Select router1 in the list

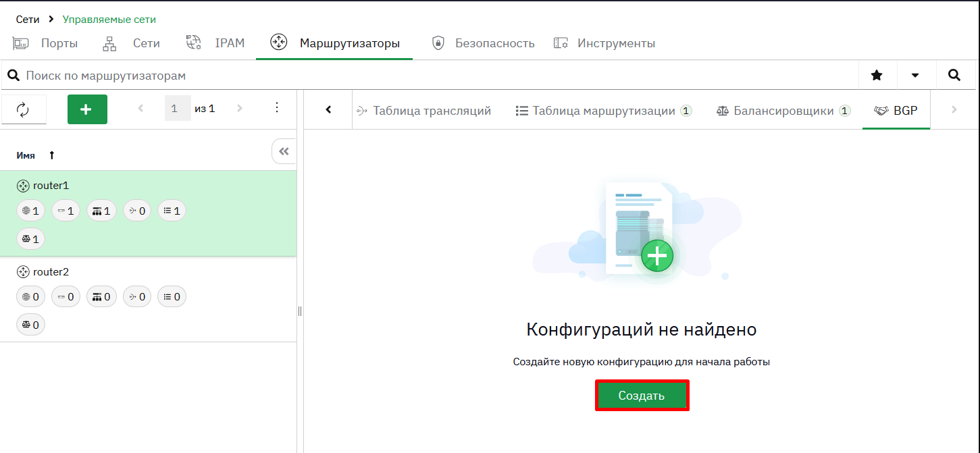[148, 213]
